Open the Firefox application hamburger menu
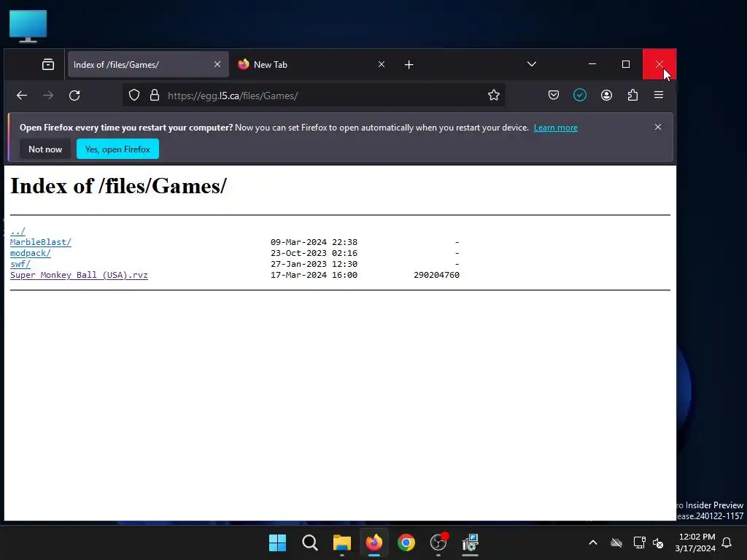 click(659, 96)
